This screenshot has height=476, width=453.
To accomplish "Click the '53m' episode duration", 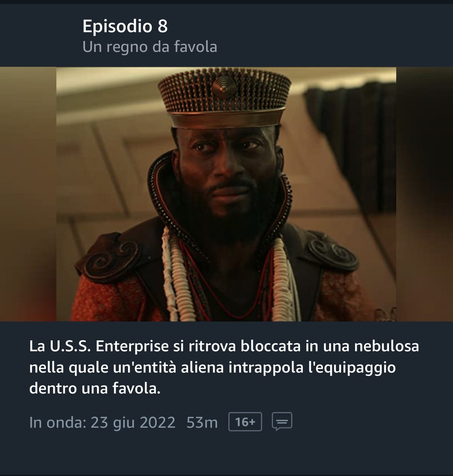I will (x=202, y=422).
